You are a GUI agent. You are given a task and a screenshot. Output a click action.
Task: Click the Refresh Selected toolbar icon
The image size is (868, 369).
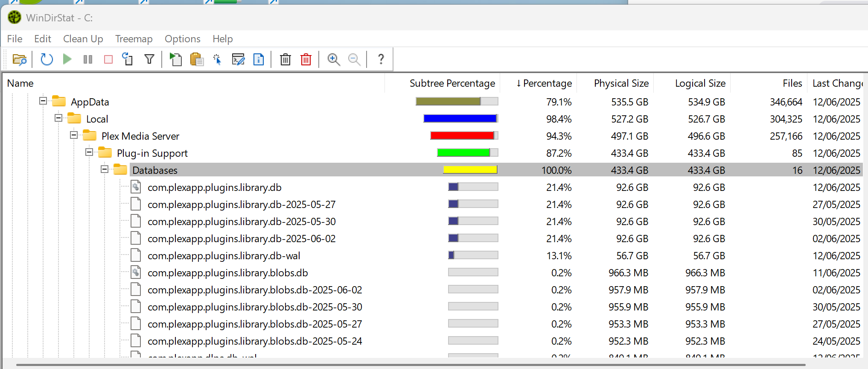pos(128,59)
